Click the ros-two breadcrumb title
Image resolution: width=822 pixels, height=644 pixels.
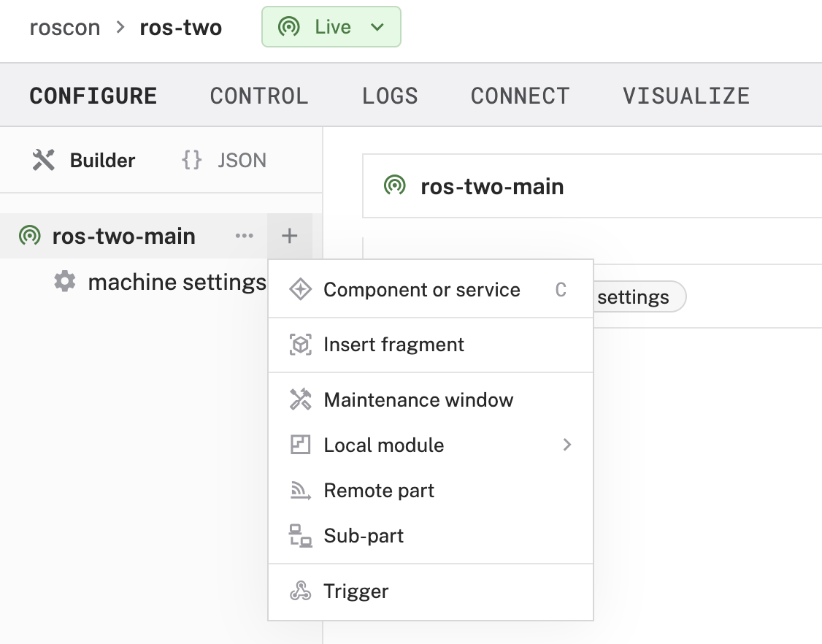click(x=181, y=27)
